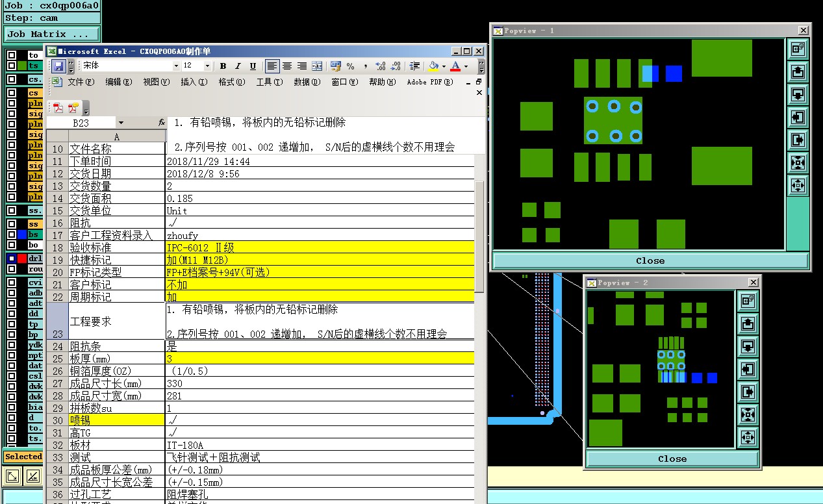Screen dimensions: 823x504
Task: Open the 视图(V) menu
Action: pos(156,82)
